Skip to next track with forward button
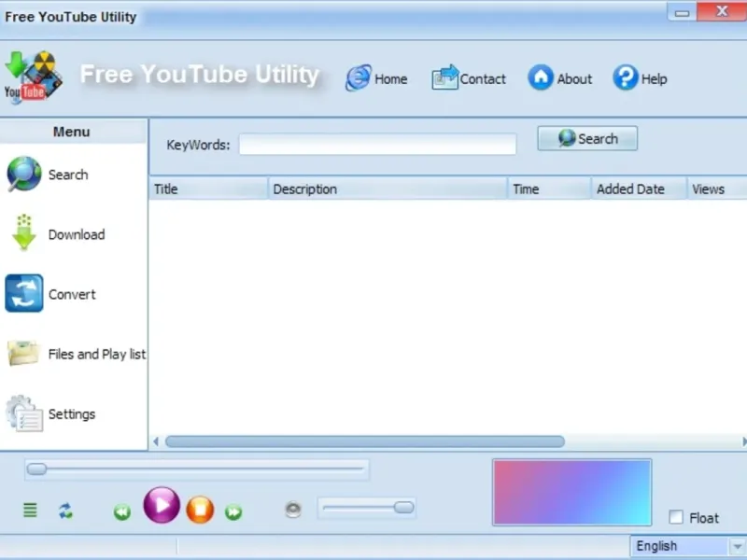Screen dimensions: 747x560 pyautogui.click(x=233, y=512)
